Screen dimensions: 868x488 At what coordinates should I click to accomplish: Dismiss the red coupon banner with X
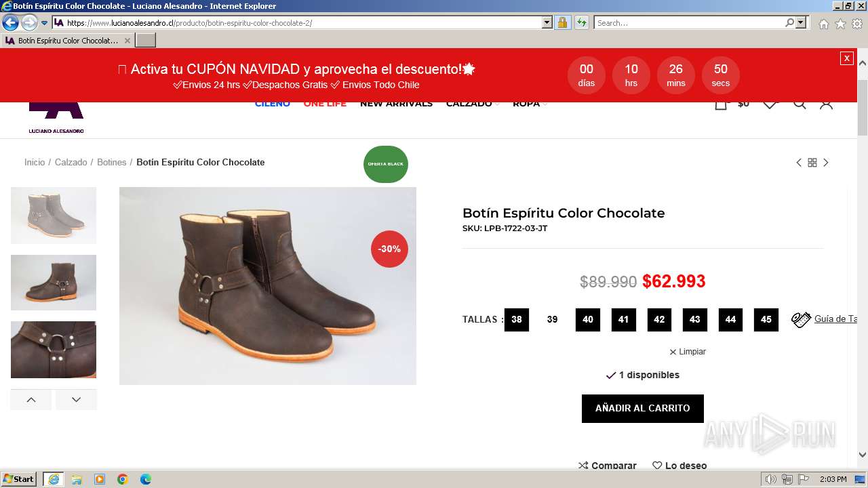(846, 58)
